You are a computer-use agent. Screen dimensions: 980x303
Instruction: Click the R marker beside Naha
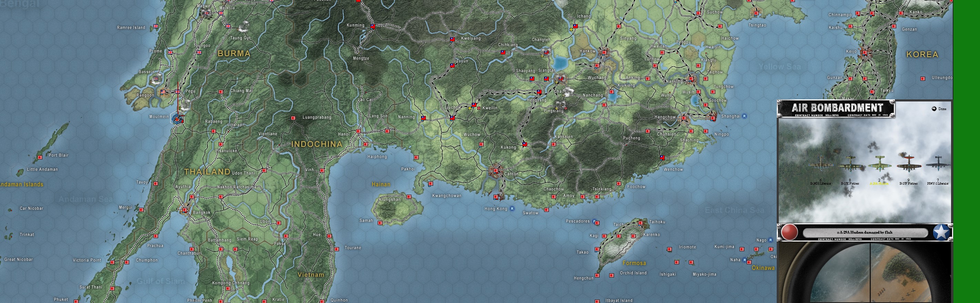pos(745,260)
